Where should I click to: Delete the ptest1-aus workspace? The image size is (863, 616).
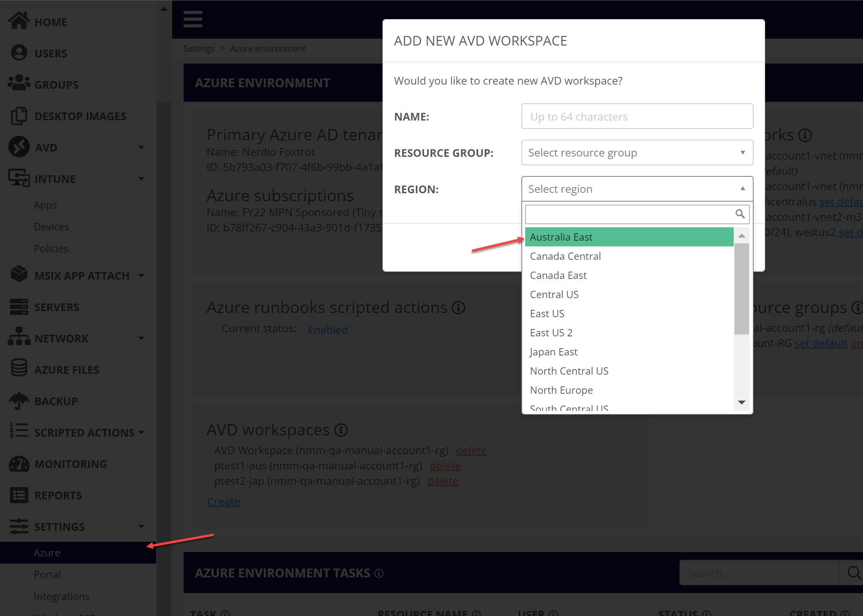click(x=445, y=466)
